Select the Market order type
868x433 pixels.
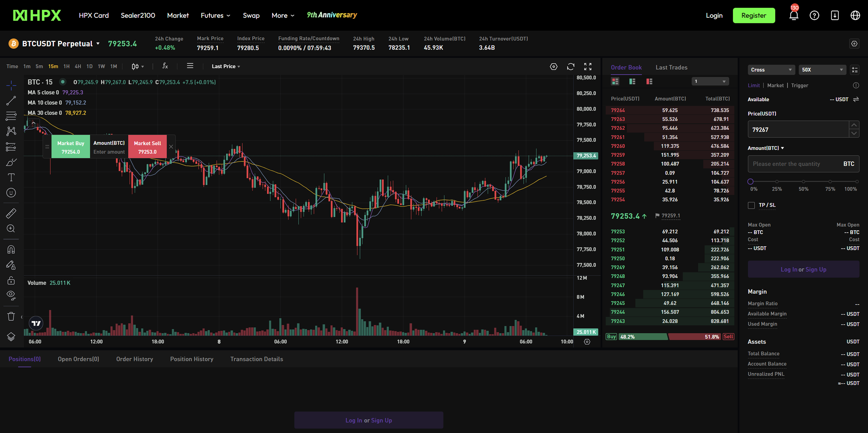[775, 86]
